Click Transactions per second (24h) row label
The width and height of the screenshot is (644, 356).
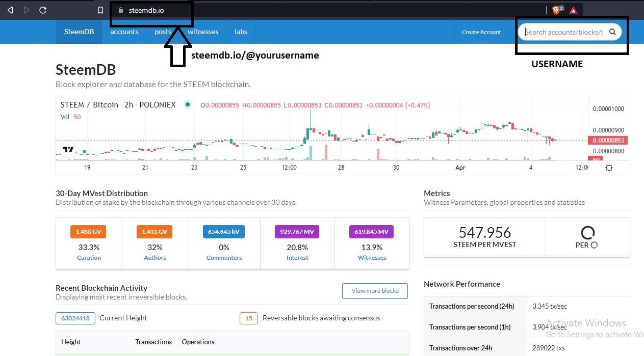pos(472,307)
